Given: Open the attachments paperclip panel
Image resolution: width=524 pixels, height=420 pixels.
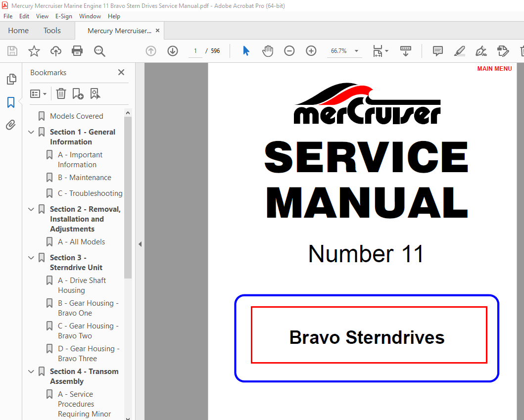Looking at the screenshot, I should 11,125.
